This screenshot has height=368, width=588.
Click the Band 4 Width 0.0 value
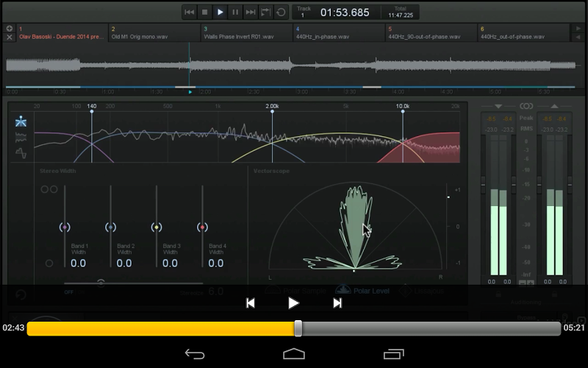tap(216, 263)
